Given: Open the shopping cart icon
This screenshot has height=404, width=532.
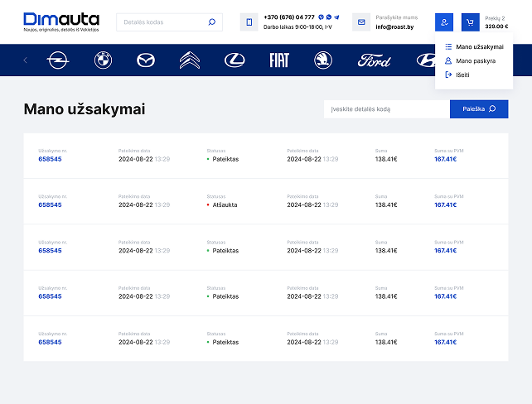Looking at the screenshot, I should pyautogui.click(x=470, y=22).
